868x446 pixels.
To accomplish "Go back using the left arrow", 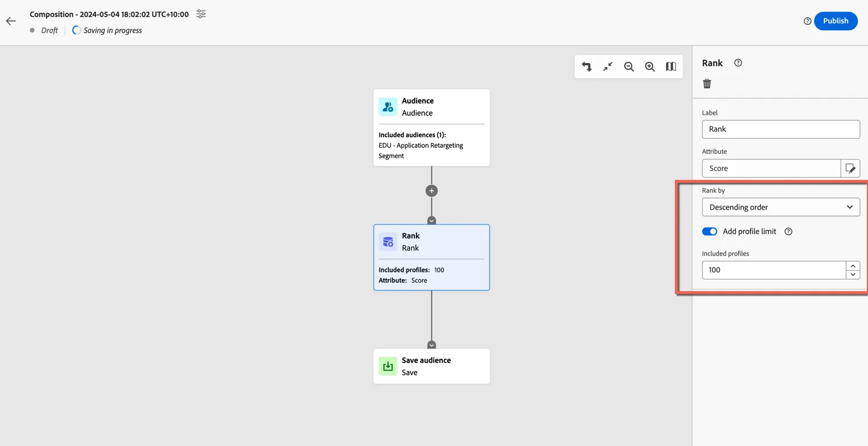I will click(x=11, y=21).
